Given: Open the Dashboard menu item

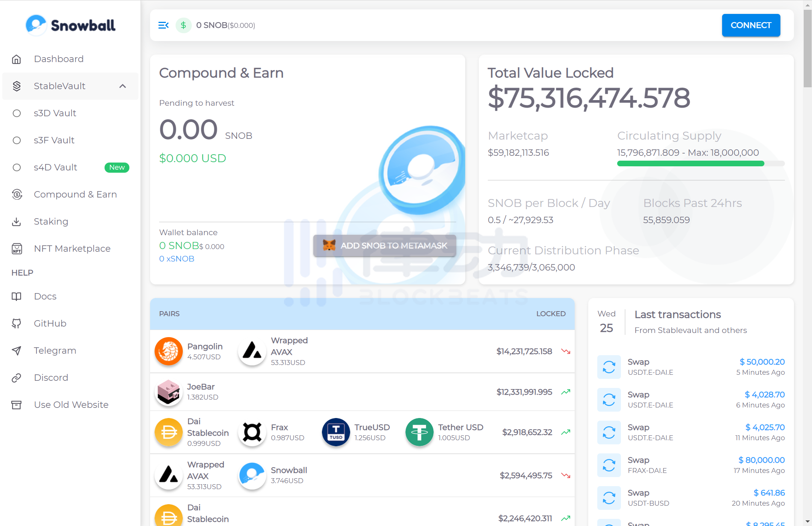Looking at the screenshot, I should point(70,59).
